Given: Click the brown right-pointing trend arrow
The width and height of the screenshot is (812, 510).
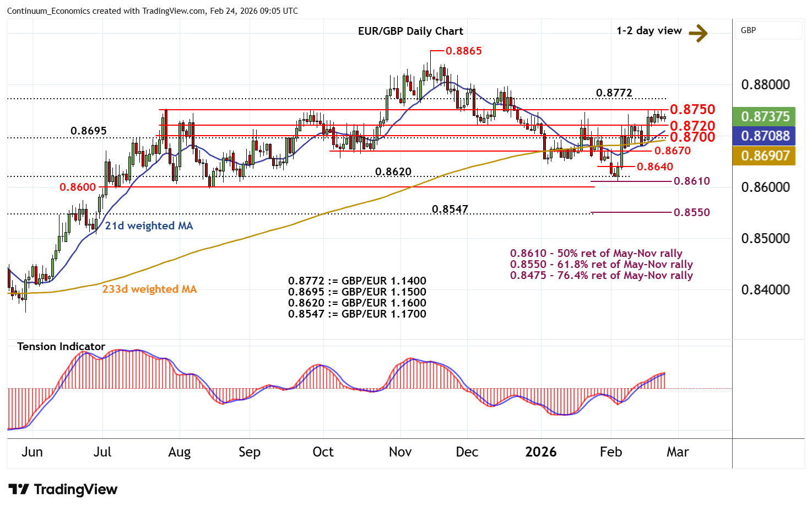Looking at the screenshot, I should pos(698,33).
